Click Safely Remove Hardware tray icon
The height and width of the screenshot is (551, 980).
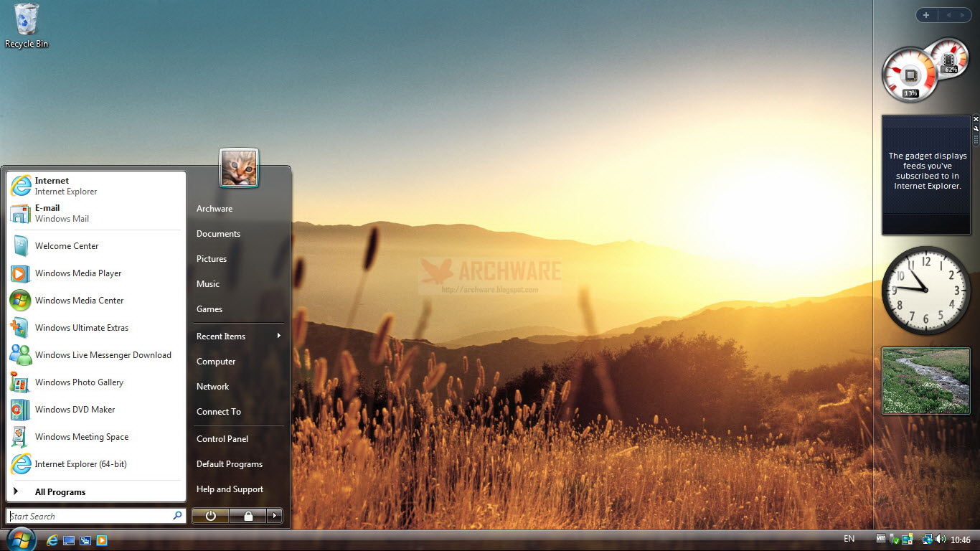[894, 539]
